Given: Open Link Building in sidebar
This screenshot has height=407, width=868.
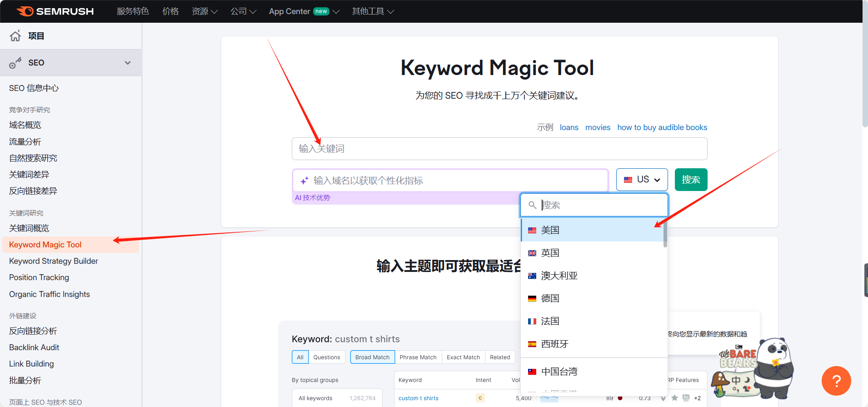Looking at the screenshot, I should coord(31,364).
